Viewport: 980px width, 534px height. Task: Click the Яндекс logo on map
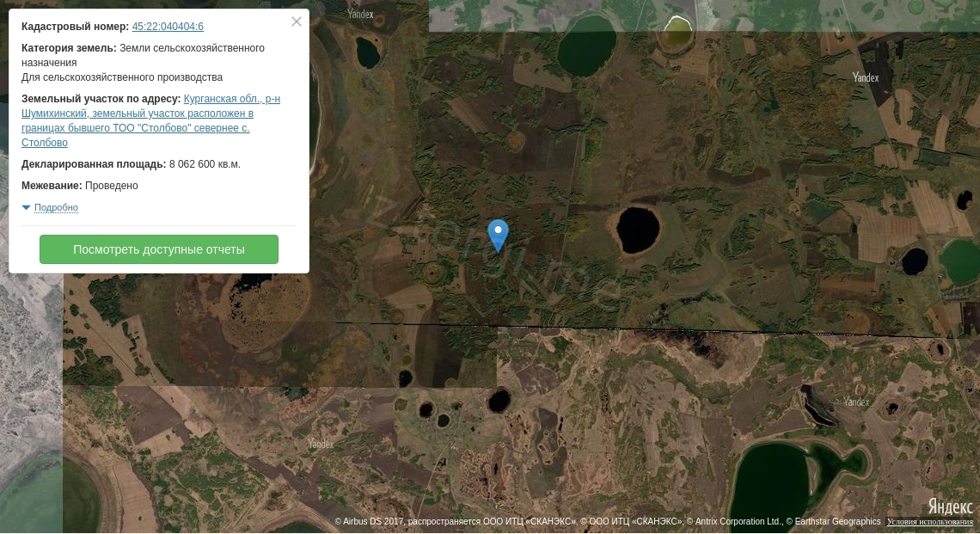coord(950,506)
